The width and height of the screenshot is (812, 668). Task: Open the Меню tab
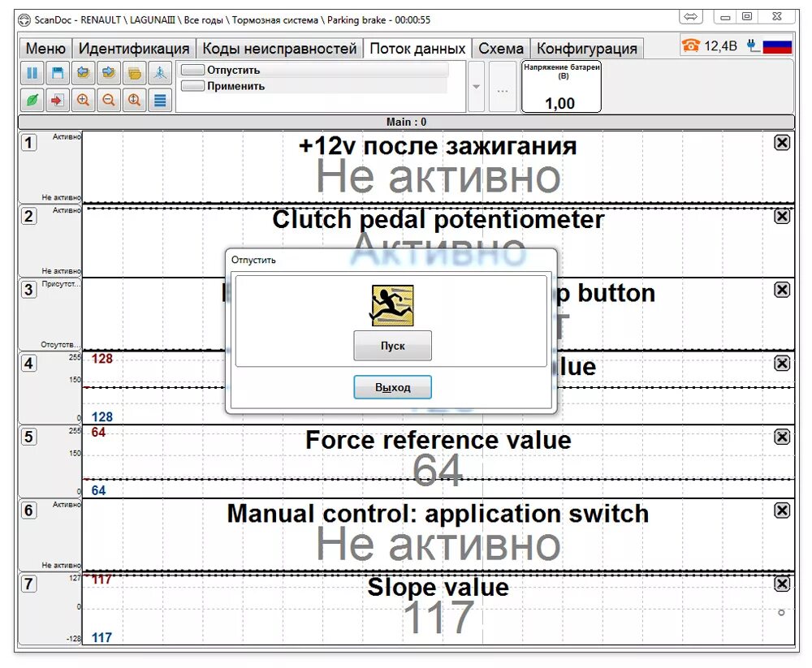[x=45, y=48]
